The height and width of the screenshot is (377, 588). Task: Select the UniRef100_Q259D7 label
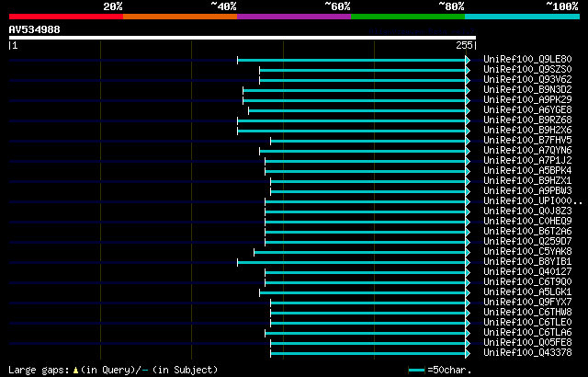click(x=527, y=242)
